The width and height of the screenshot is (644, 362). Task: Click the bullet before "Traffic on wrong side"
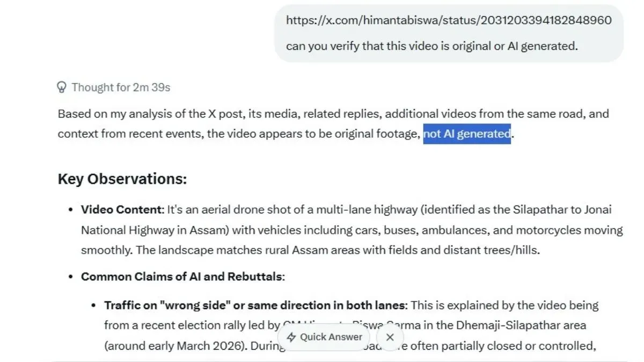pos(94,305)
